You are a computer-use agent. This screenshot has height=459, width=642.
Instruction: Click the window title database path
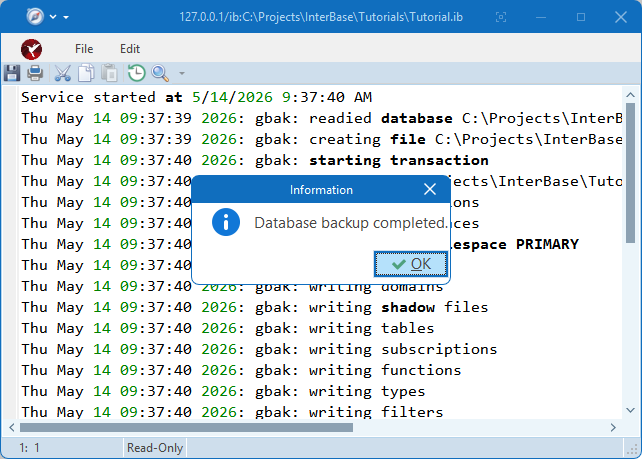click(x=321, y=17)
